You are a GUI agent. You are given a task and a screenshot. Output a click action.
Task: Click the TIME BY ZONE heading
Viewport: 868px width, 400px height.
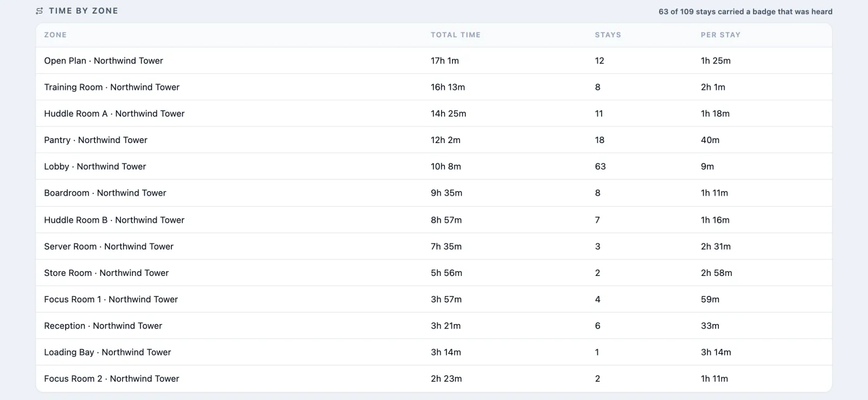click(x=84, y=11)
